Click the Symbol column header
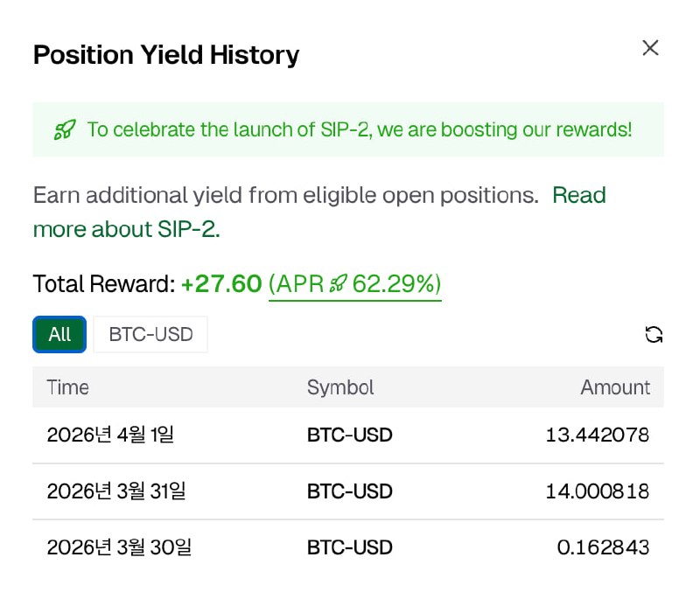Viewport: 700px width, 592px height. [x=340, y=387]
